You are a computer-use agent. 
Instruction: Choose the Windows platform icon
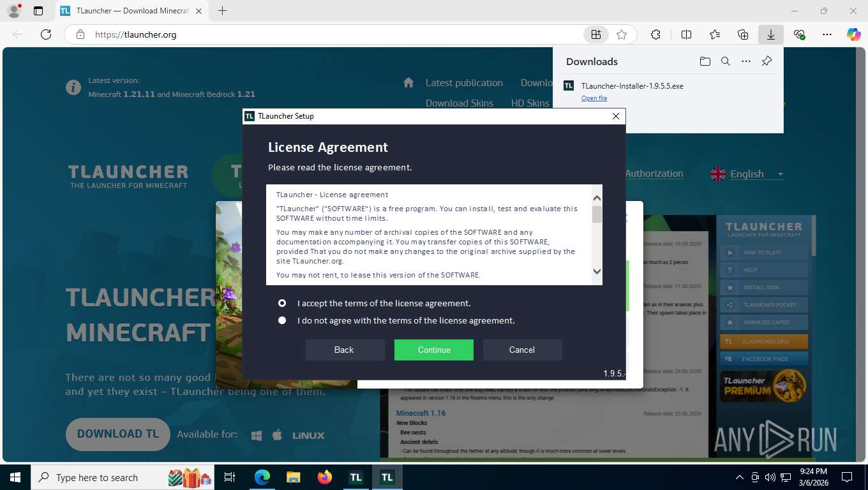[x=257, y=435]
